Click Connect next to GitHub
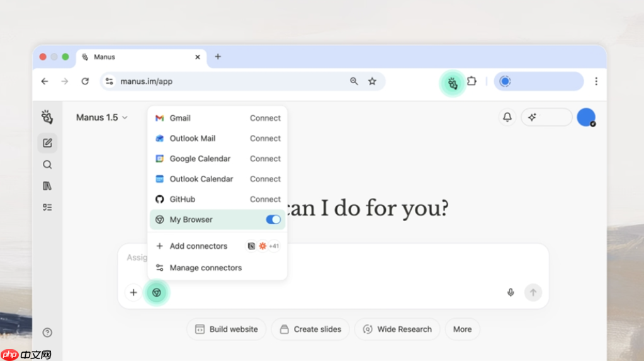The width and height of the screenshot is (644, 361). (265, 200)
